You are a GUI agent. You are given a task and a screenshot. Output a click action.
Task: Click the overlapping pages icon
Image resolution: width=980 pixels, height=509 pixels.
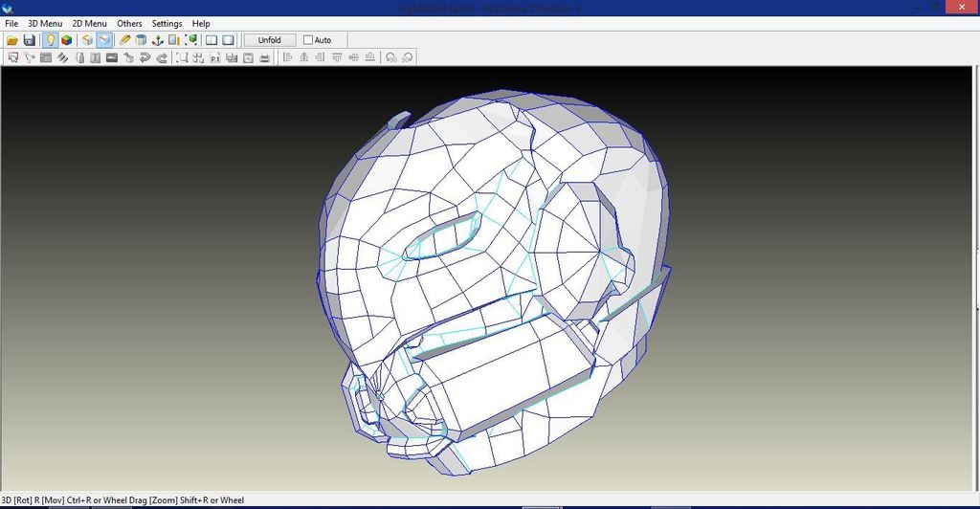tap(232, 57)
